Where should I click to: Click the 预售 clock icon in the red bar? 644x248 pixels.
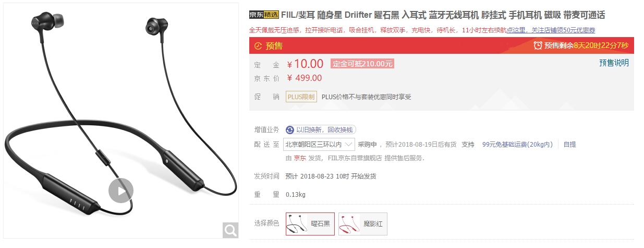258,46
